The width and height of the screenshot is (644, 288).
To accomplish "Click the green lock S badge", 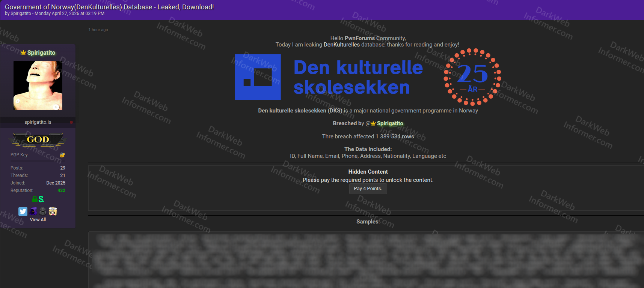I will pyautogui.click(x=38, y=199).
